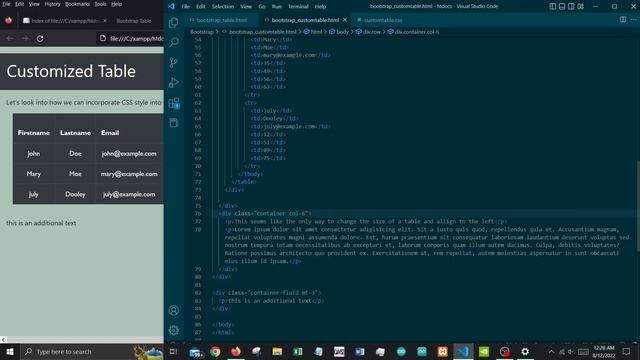Toggle the Primary Side Bar in VS Code
Screen dimensions: 640x360
(552, 6)
